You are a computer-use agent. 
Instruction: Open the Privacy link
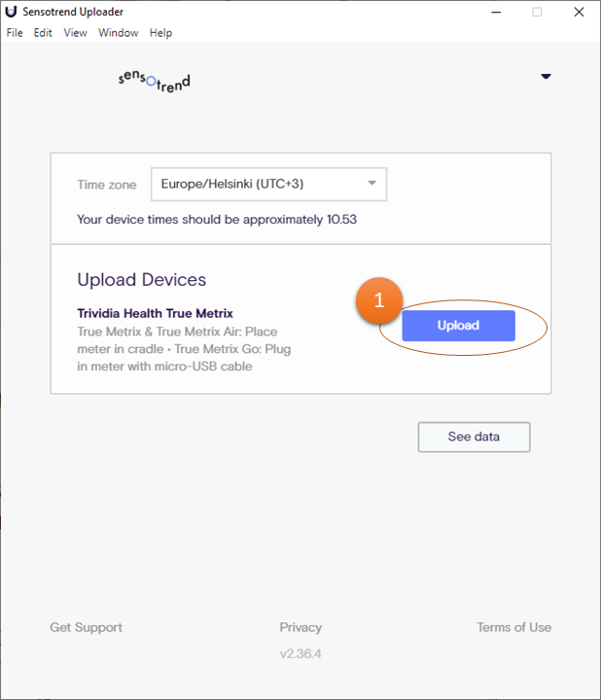[300, 627]
